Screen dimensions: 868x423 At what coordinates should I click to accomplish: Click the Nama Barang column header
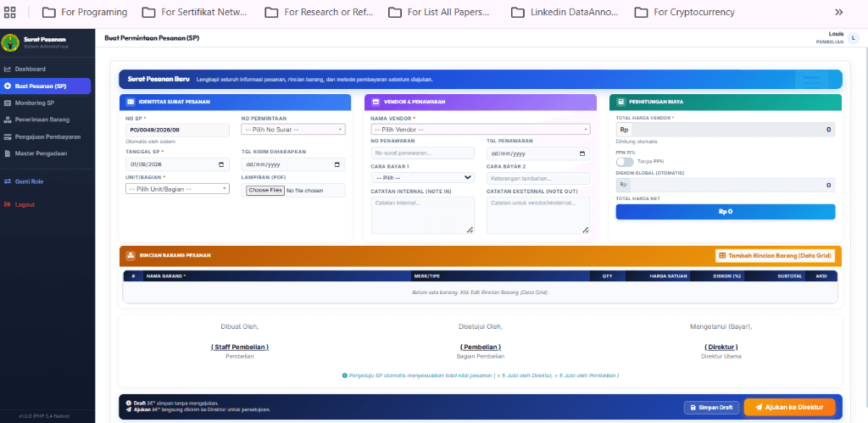(165, 276)
